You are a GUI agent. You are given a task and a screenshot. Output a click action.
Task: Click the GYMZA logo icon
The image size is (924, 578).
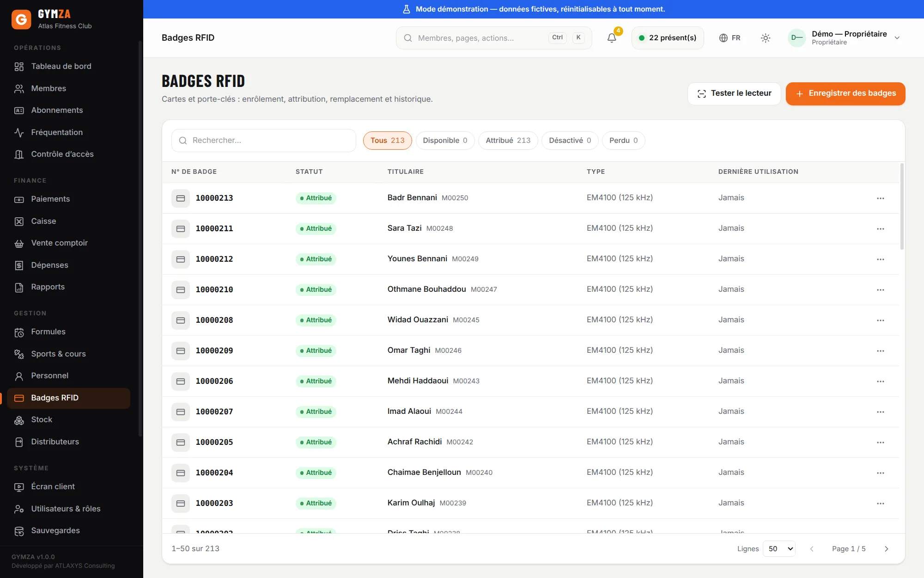pyautogui.click(x=21, y=19)
